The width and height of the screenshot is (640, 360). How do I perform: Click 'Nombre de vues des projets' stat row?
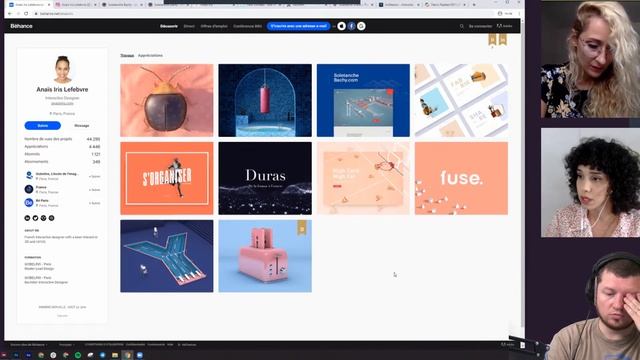(62, 139)
